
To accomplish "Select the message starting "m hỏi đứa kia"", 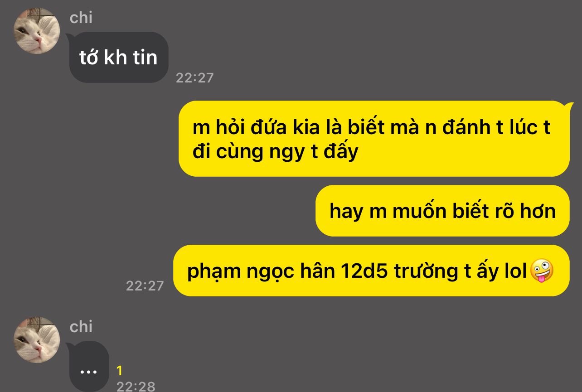I will click(x=374, y=139).
